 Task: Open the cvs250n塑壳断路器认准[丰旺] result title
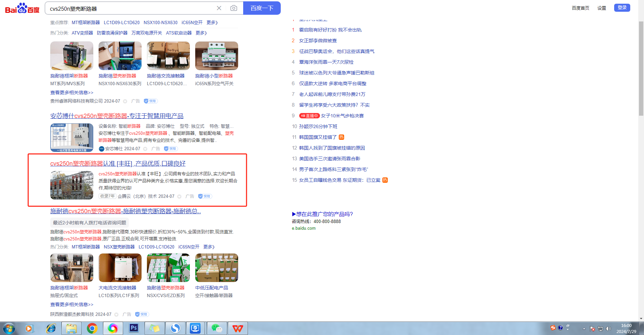(118, 164)
